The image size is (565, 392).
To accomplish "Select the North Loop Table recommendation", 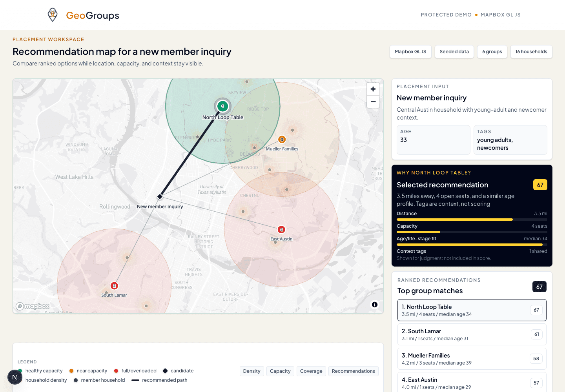I will click(x=472, y=310).
